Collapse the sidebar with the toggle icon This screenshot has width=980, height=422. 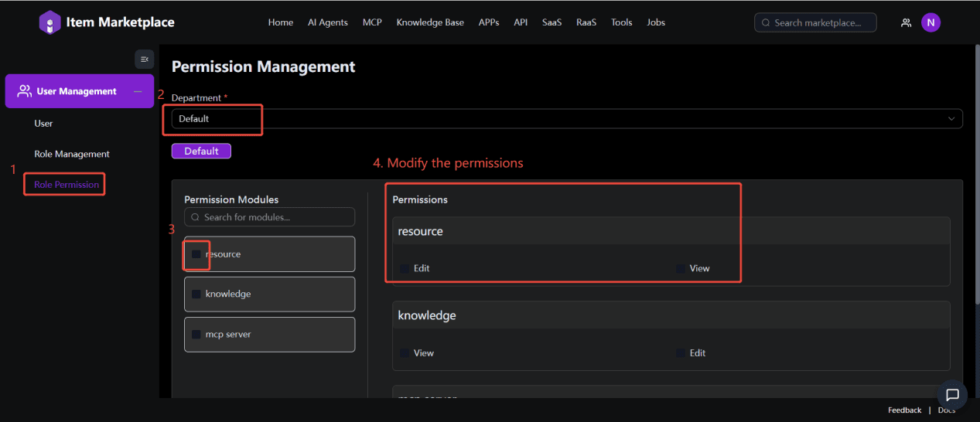tap(144, 60)
